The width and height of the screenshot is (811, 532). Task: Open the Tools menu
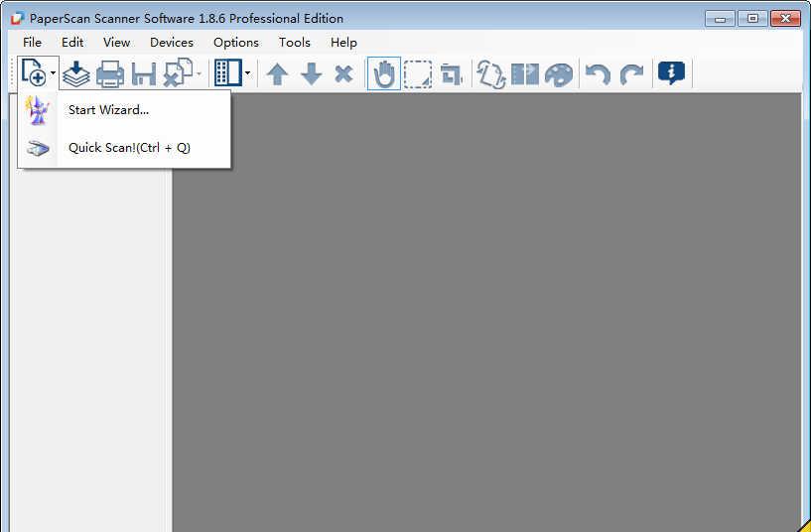[x=294, y=43]
